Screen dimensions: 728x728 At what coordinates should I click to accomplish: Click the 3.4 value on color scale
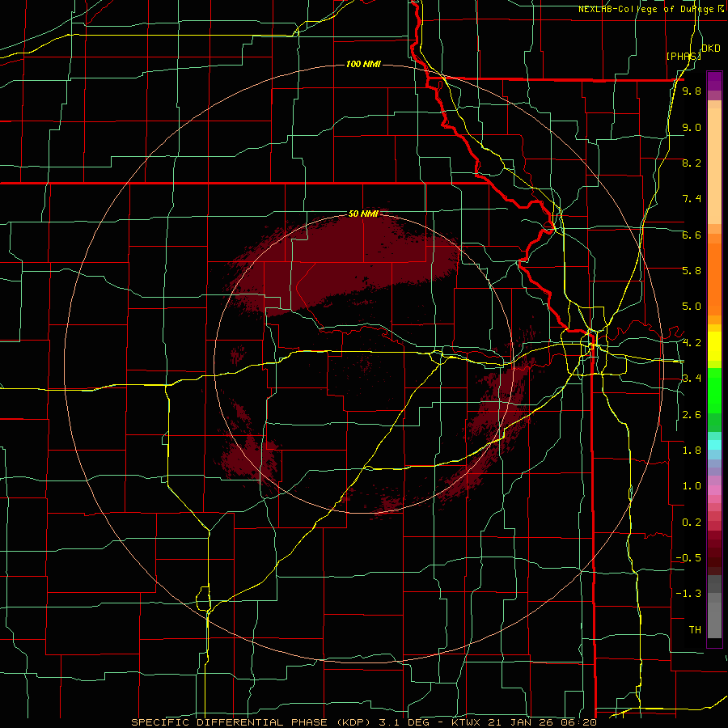click(x=692, y=379)
